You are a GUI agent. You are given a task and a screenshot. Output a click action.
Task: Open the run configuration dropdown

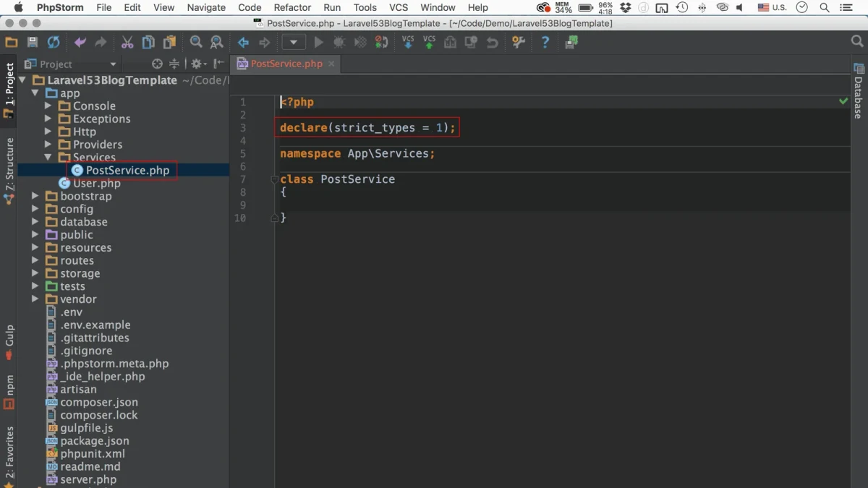click(294, 43)
